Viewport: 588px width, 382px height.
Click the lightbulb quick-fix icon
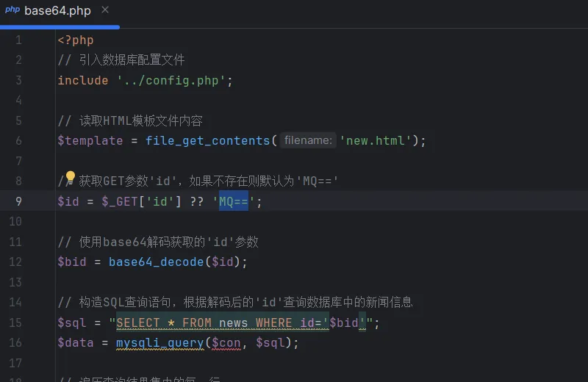(x=71, y=177)
